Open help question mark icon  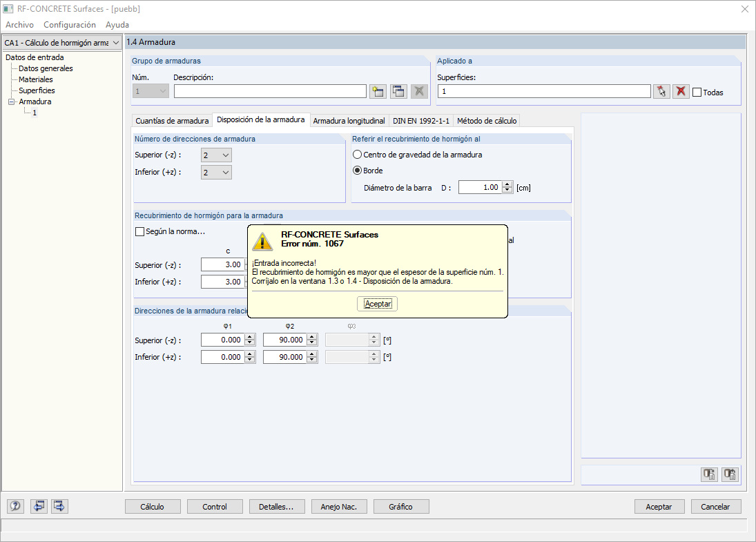coord(15,506)
